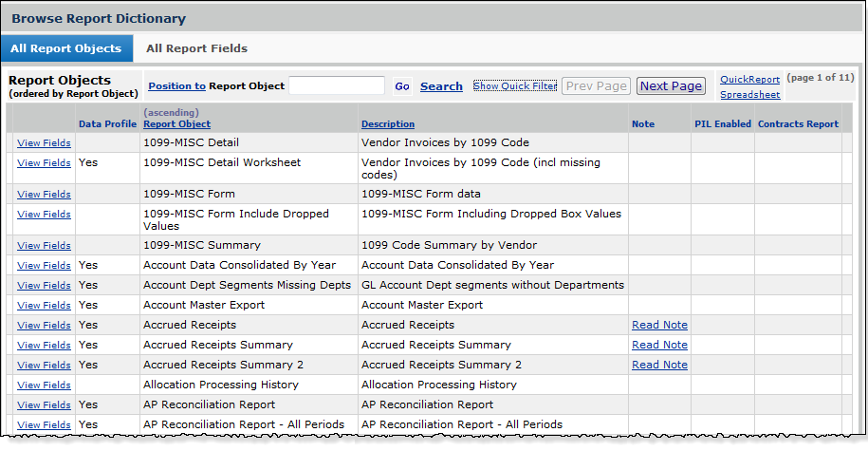Image resolution: width=868 pixels, height=451 pixels.
Task: View Fields for AP Reconciliation Report
Action: (x=44, y=405)
